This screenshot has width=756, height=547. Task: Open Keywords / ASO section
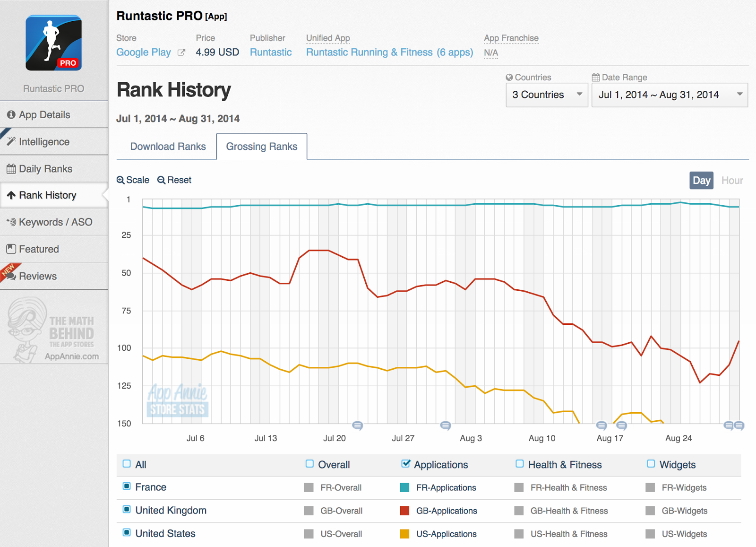coord(54,222)
